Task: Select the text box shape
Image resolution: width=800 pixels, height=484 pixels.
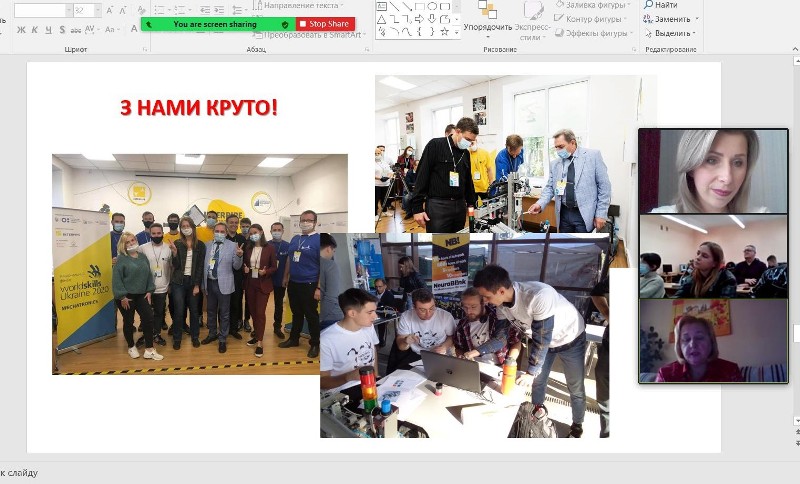Action: [x=382, y=7]
